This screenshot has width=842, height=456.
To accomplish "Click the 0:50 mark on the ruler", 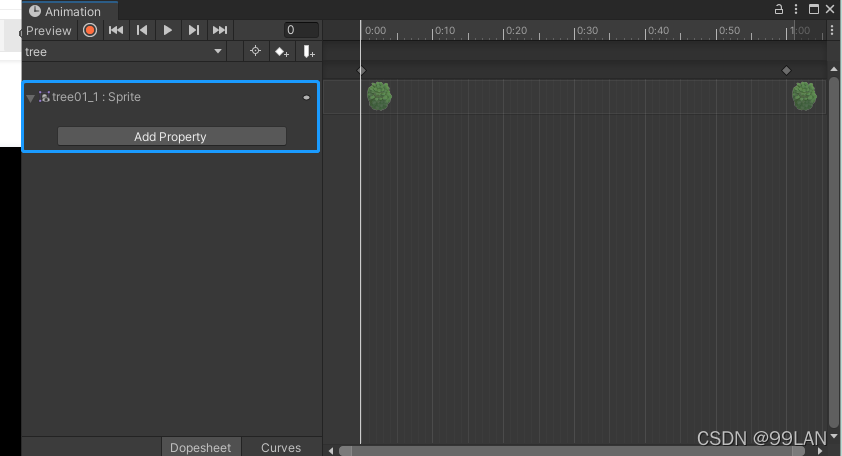I will tap(729, 31).
